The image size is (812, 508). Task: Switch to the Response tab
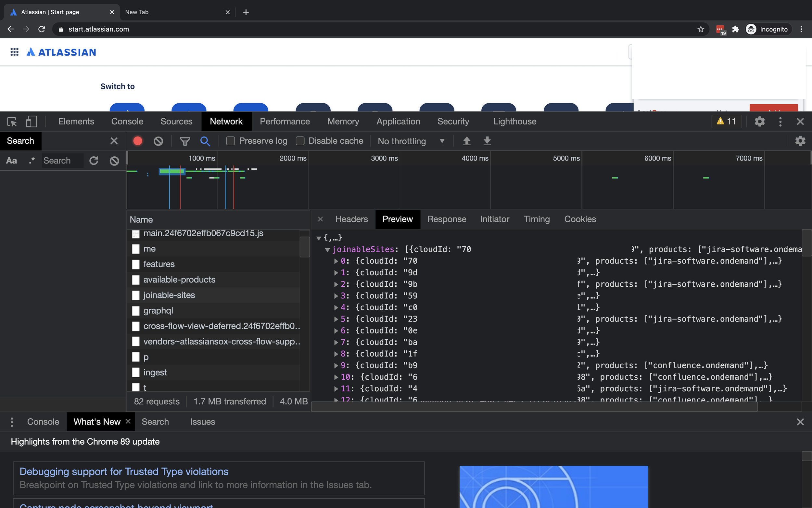pos(447,219)
